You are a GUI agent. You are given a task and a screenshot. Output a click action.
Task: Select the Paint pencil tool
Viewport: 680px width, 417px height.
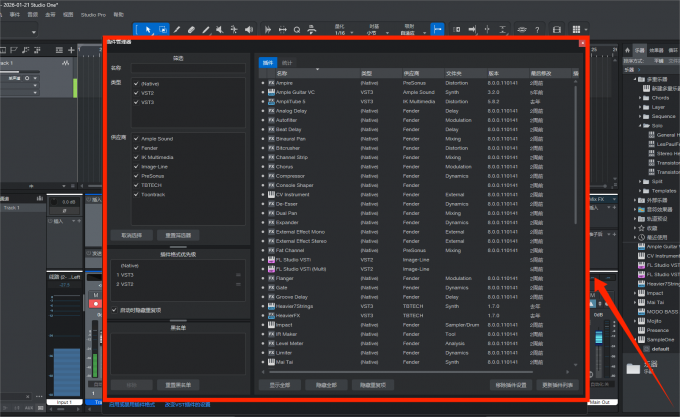pos(206,29)
